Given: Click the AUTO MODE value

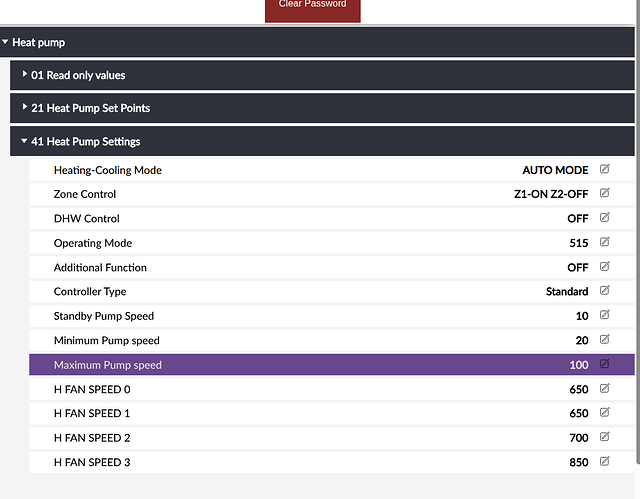Looking at the screenshot, I should pyautogui.click(x=555, y=170).
